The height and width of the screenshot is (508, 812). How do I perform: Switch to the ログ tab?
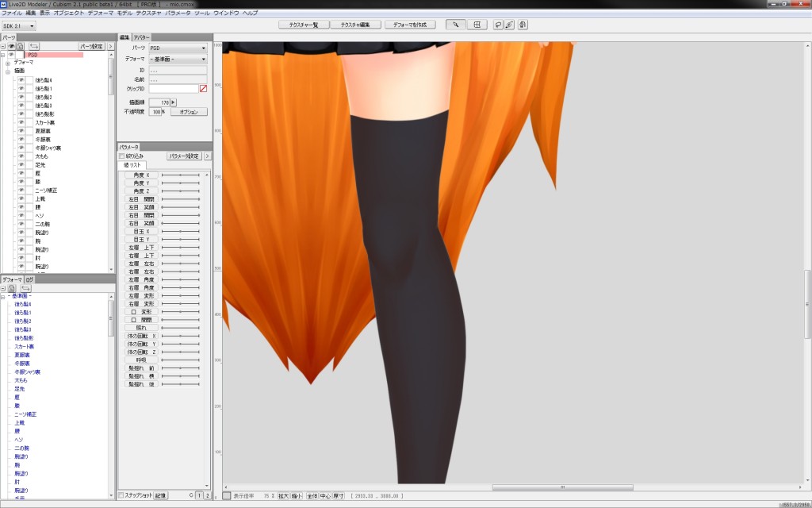click(x=29, y=279)
